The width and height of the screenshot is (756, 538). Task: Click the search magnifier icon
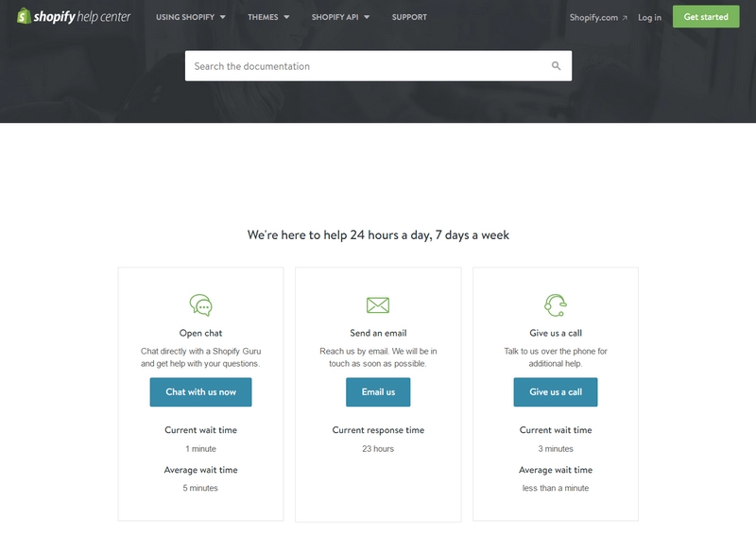(556, 65)
